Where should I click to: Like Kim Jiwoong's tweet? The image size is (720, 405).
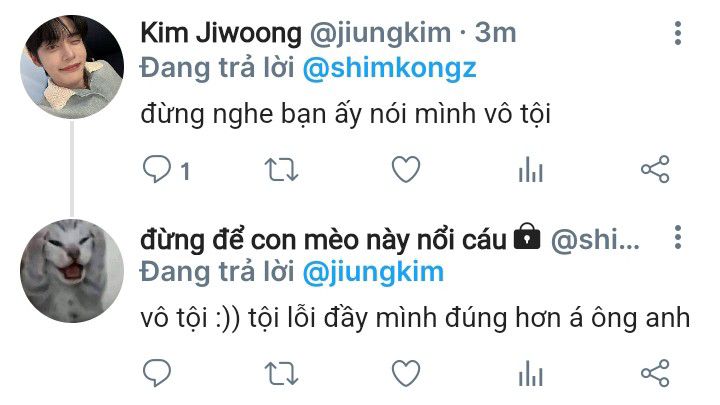[x=406, y=169]
